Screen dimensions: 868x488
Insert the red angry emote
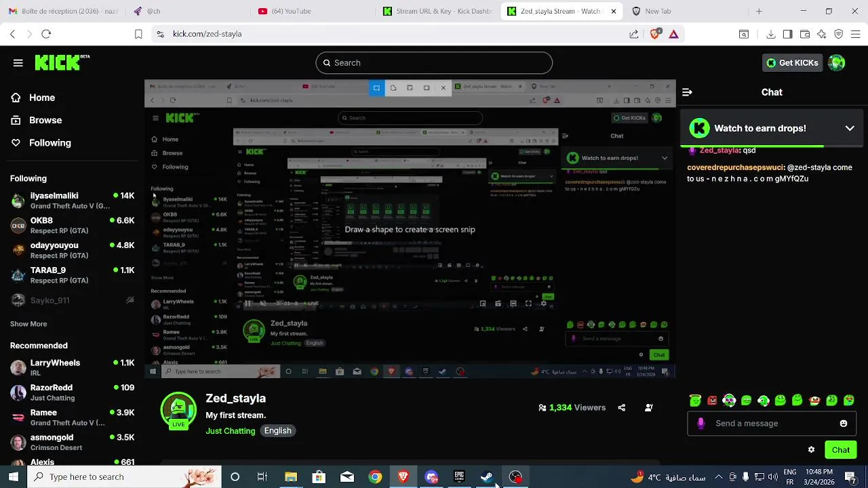712,401
